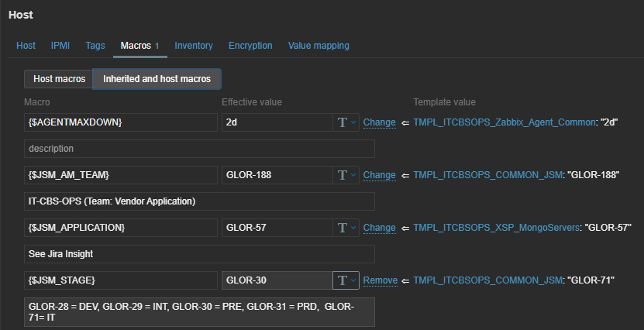The image size is (644, 330).
Task: Click Change link for {$AGENTMAXDOWN}
Action: point(379,122)
